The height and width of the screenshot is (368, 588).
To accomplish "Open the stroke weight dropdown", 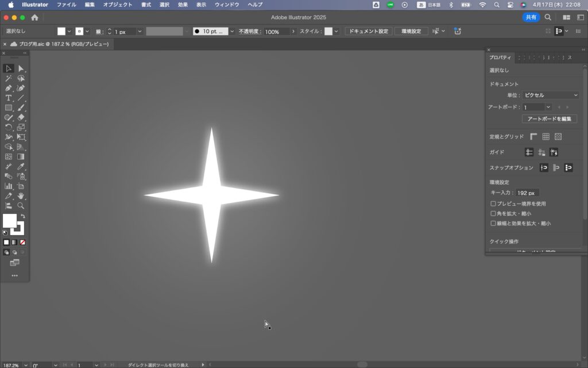I will pos(140,32).
